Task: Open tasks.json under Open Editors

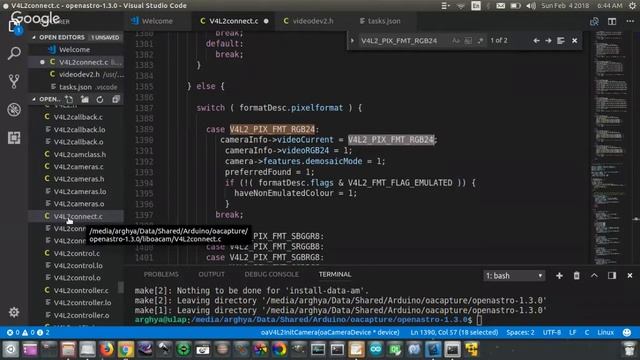Action: pyautogui.click(x=76, y=87)
